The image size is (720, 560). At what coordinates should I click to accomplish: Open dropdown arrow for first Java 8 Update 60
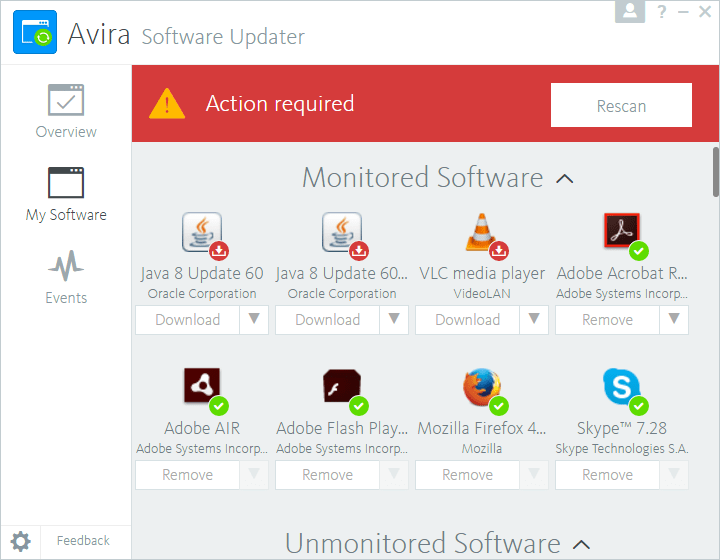point(254,320)
